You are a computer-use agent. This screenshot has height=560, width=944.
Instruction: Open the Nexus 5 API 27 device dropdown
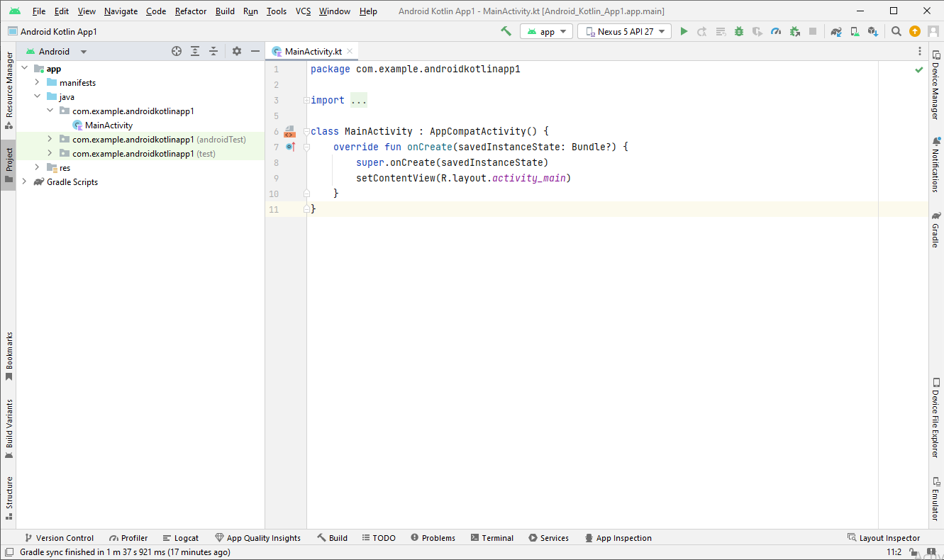(x=624, y=31)
